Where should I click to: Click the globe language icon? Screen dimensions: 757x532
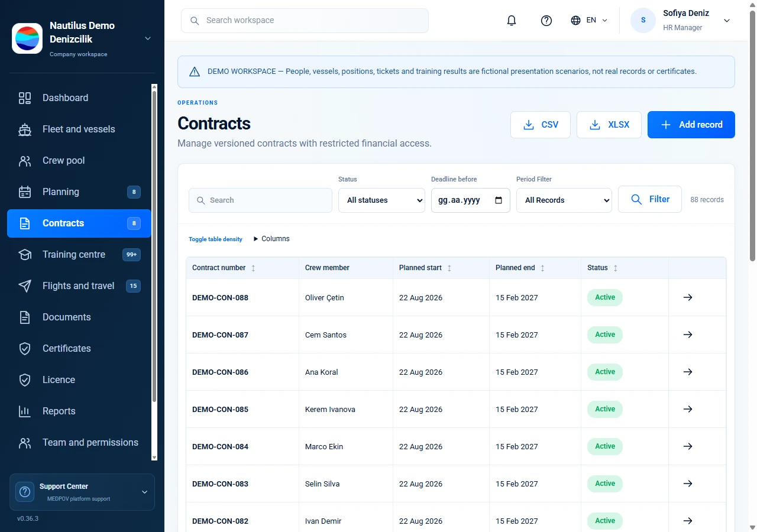[576, 21]
